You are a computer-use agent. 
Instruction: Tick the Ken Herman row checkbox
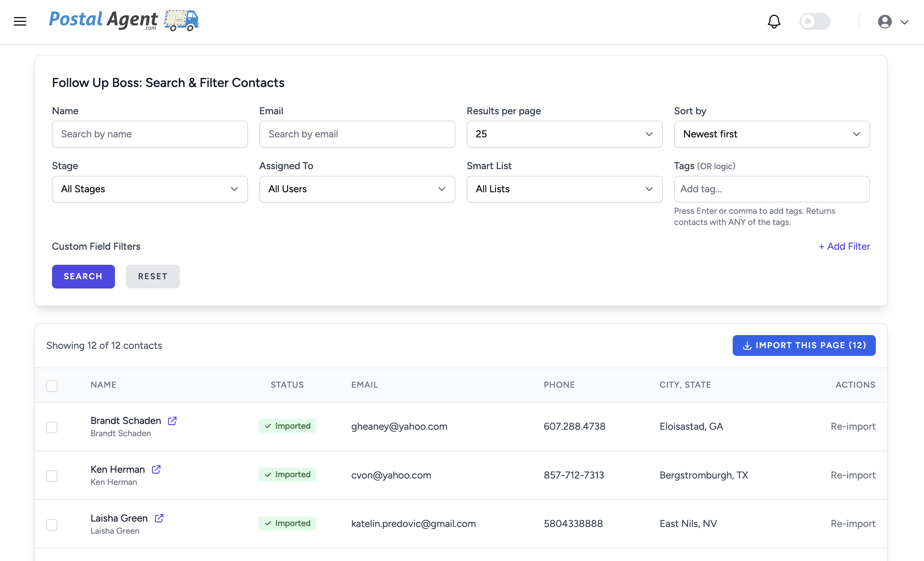(52, 476)
